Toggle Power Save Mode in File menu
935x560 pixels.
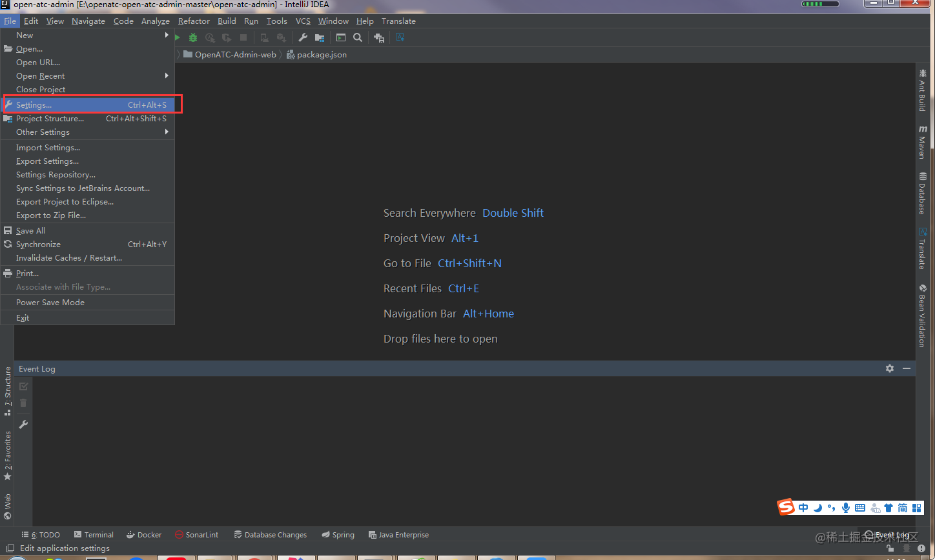pyautogui.click(x=88, y=303)
